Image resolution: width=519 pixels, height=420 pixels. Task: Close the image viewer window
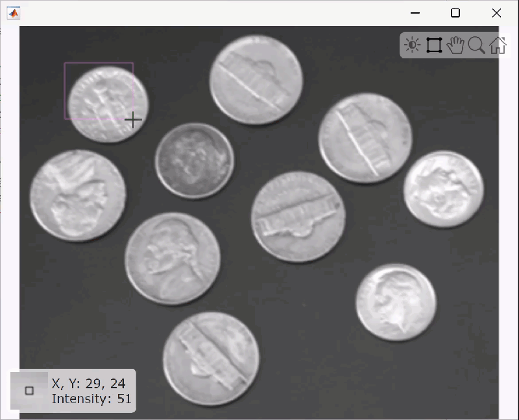tap(496, 13)
